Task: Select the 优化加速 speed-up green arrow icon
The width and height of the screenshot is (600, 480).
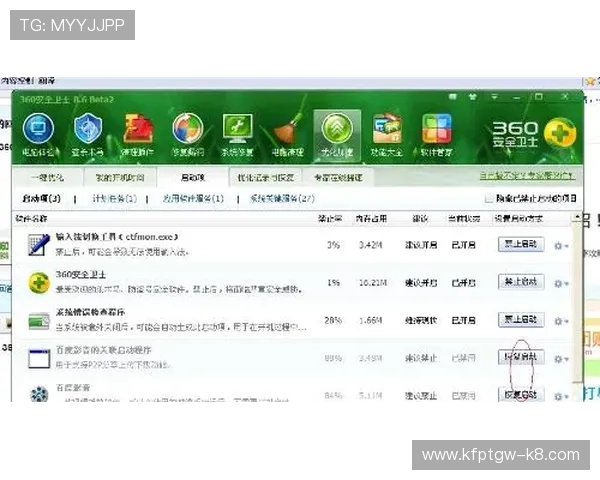Action: tap(337, 135)
